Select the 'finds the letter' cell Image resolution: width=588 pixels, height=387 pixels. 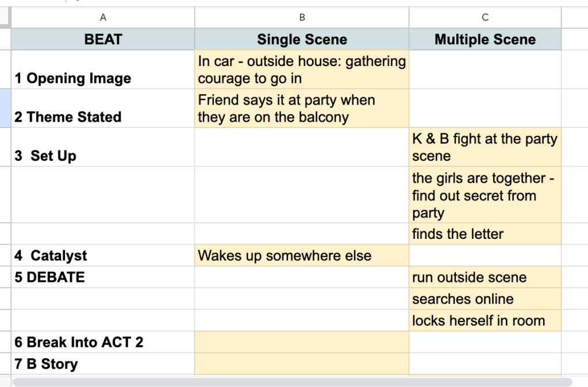pyautogui.click(x=485, y=234)
